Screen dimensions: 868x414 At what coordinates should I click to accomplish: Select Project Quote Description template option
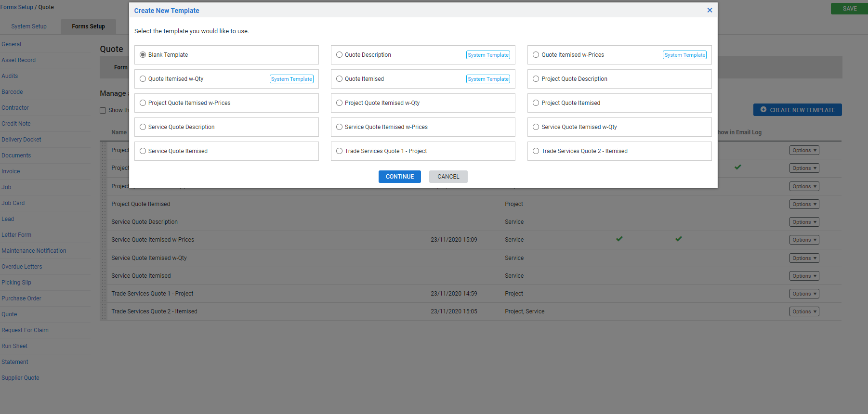coord(536,79)
